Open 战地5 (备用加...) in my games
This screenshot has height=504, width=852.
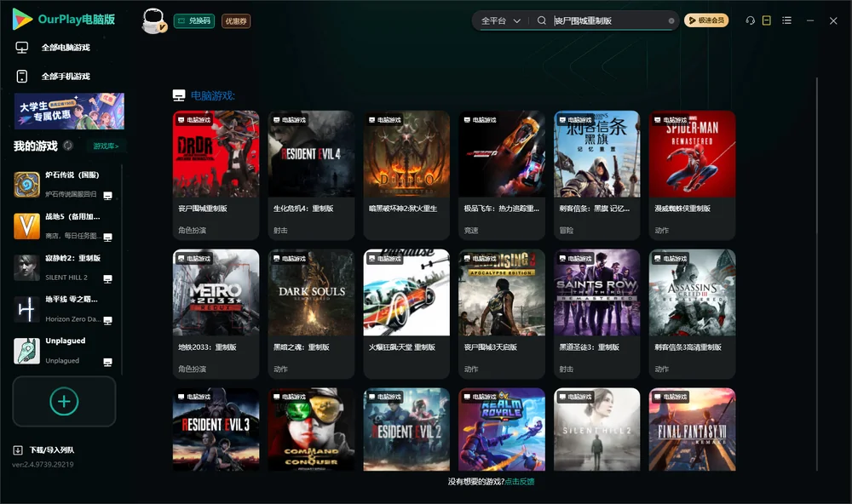click(x=64, y=226)
